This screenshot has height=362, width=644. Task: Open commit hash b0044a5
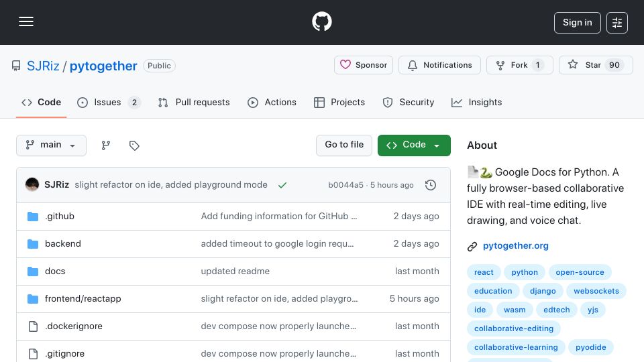346,185
